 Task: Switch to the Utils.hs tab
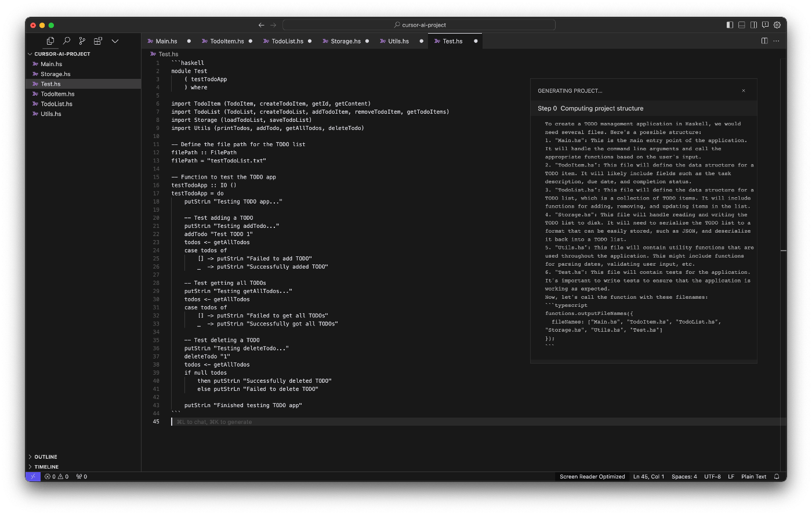pos(398,41)
